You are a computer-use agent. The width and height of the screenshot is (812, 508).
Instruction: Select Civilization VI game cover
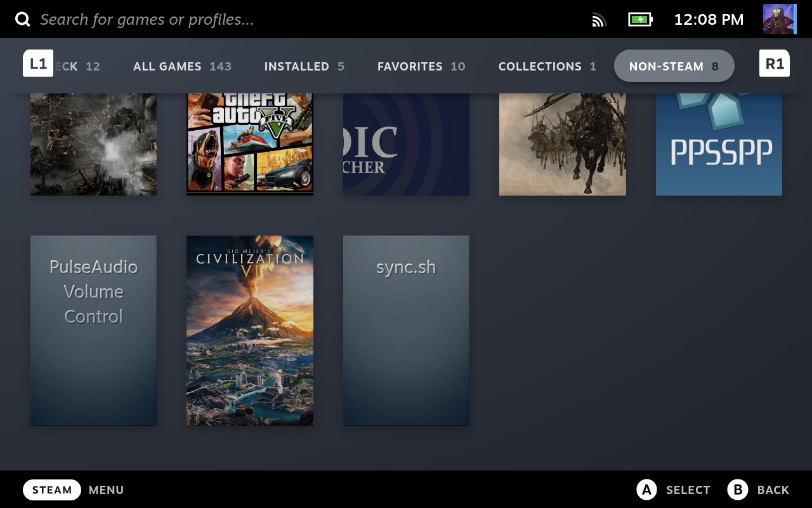(250, 330)
